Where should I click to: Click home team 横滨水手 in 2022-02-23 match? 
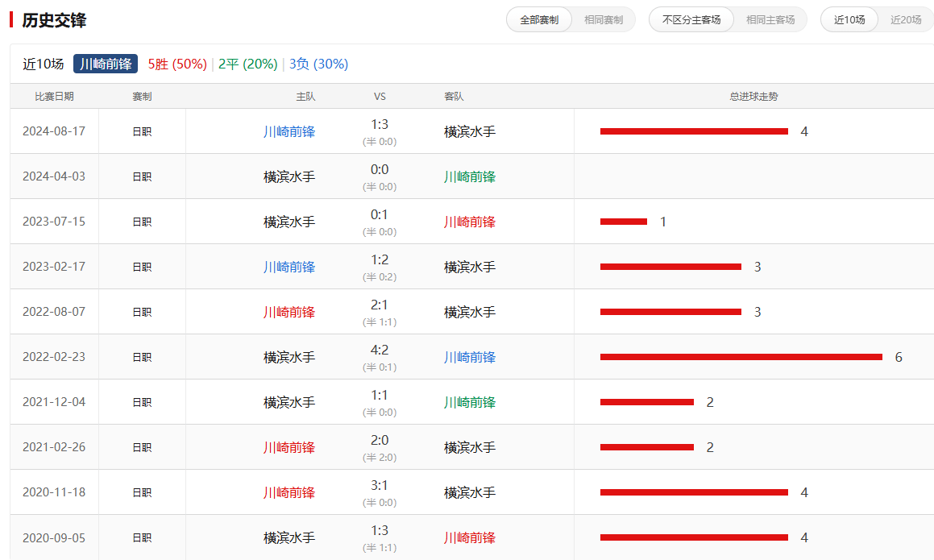point(289,357)
